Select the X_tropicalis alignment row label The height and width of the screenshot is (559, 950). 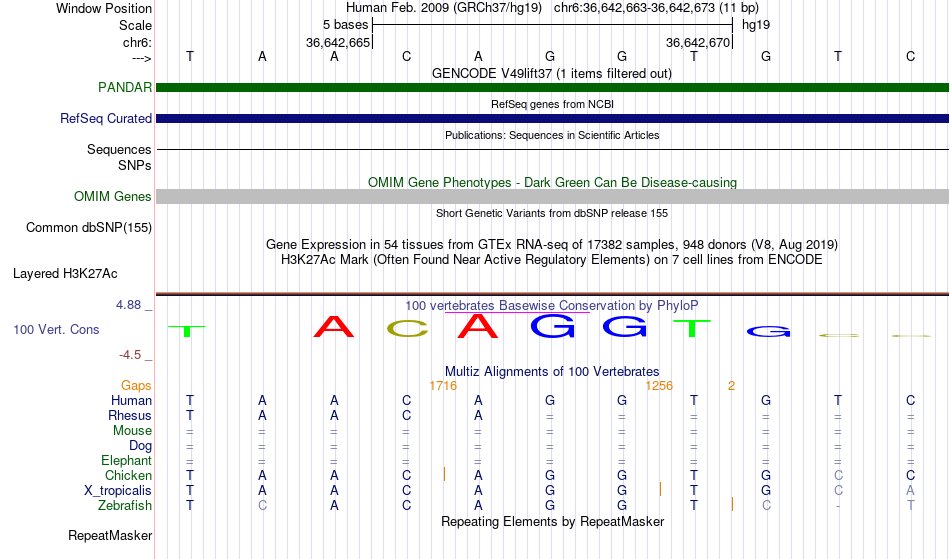[x=118, y=491]
